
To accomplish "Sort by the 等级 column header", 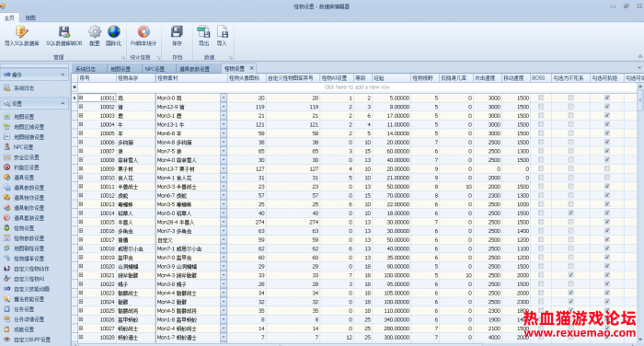I will [363, 77].
